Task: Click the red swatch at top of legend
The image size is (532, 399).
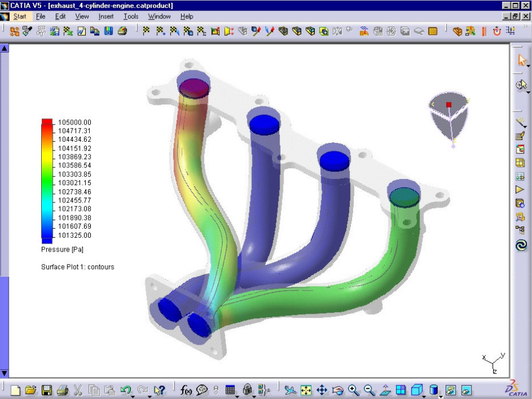Action: [x=47, y=121]
